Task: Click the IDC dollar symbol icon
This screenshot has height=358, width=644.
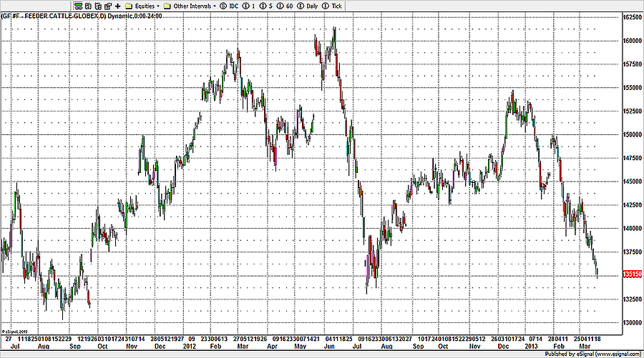Action: (223, 6)
